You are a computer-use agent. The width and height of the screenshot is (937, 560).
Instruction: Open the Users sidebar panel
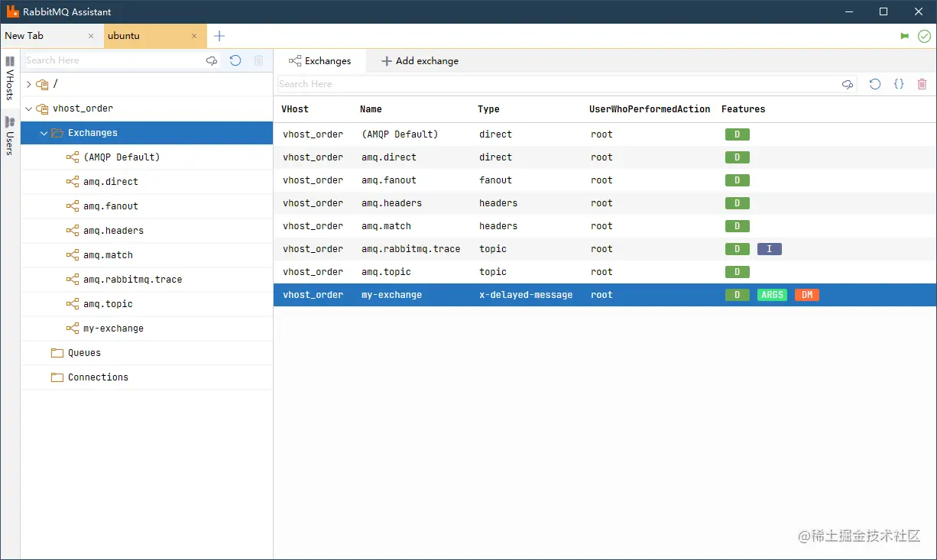tap(10, 135)
